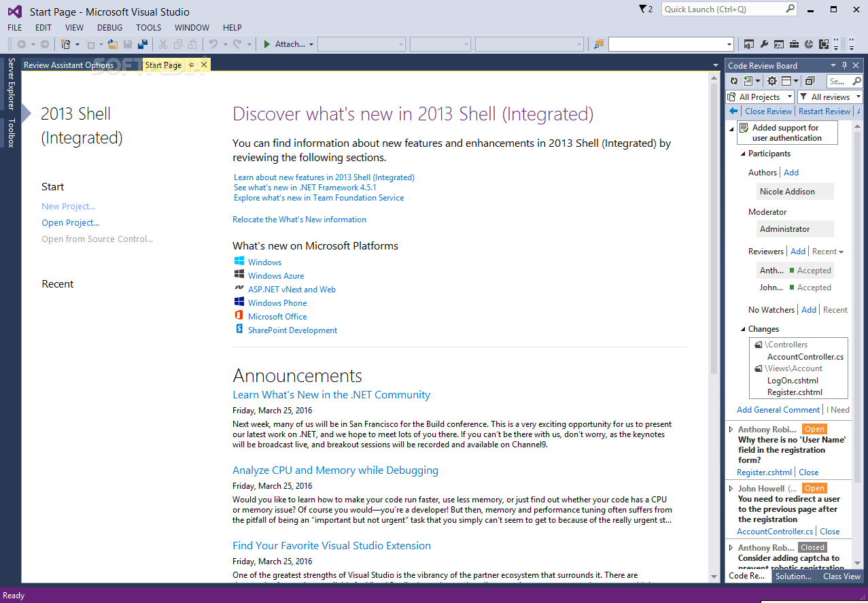Viewport: 868px width, 603px height.
Task: Click the New Project... link
Action: (68, 207)
